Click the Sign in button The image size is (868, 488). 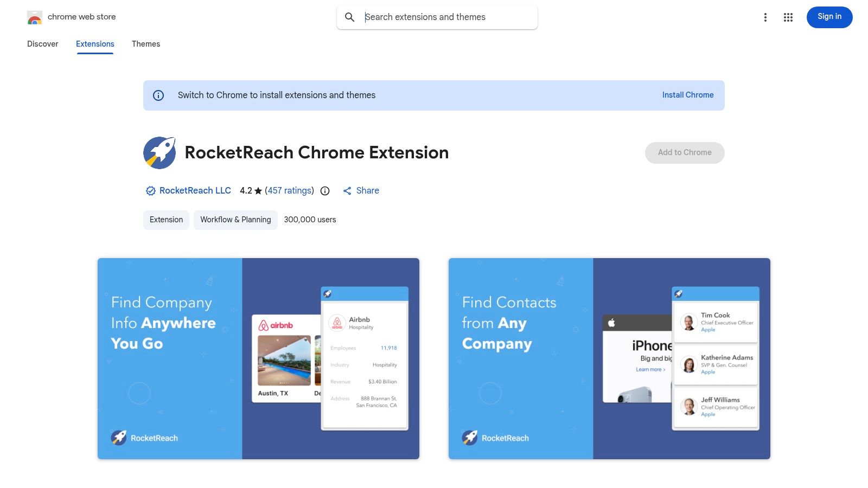click(829, 17)
